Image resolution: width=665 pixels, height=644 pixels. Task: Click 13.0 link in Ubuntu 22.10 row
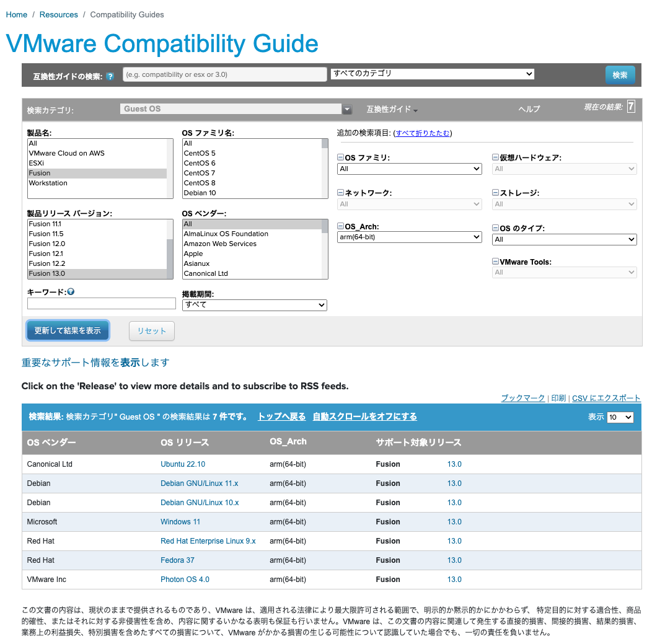(x=454, y=464)
